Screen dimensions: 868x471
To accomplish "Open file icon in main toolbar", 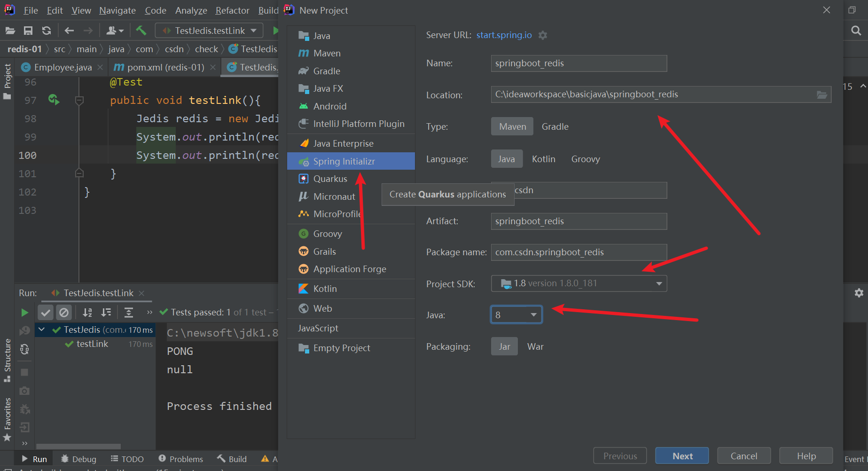I will click(10, 31).
